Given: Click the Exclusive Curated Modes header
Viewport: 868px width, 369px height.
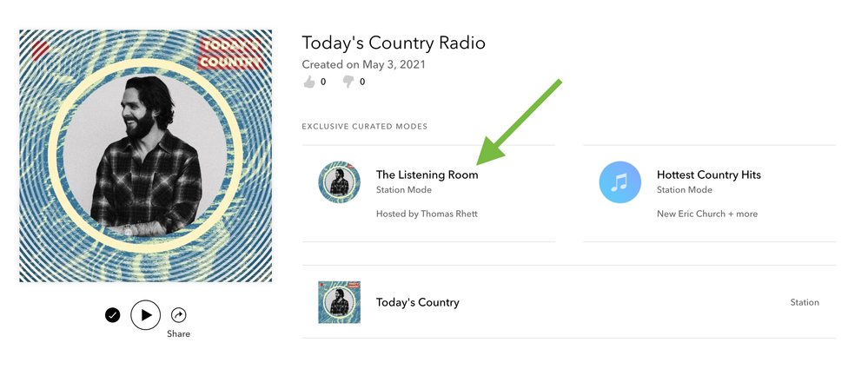Looking at the screenshot, I should (x=364, y=127).
